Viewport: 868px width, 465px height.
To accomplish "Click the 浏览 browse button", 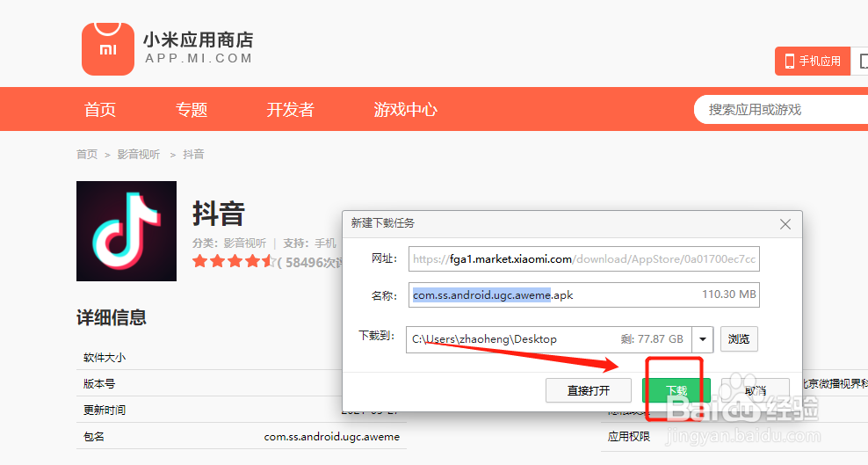I will pos(739,338).
